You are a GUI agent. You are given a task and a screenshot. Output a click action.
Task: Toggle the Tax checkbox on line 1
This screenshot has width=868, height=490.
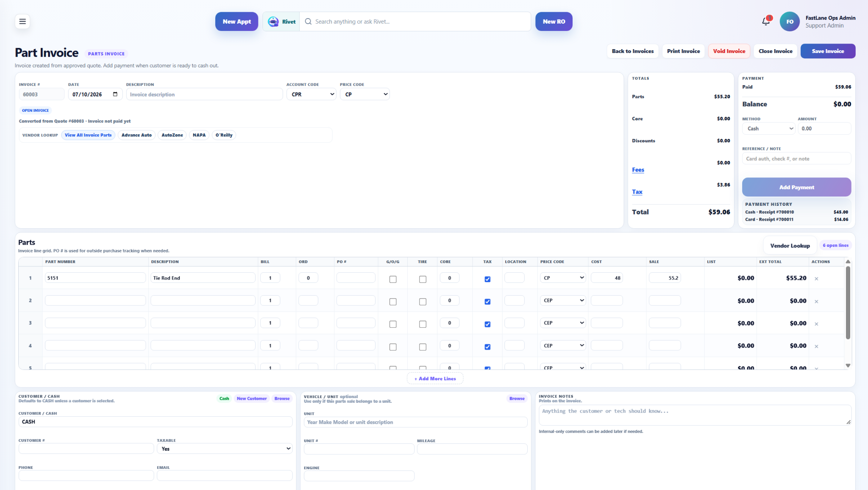point(487,279)
